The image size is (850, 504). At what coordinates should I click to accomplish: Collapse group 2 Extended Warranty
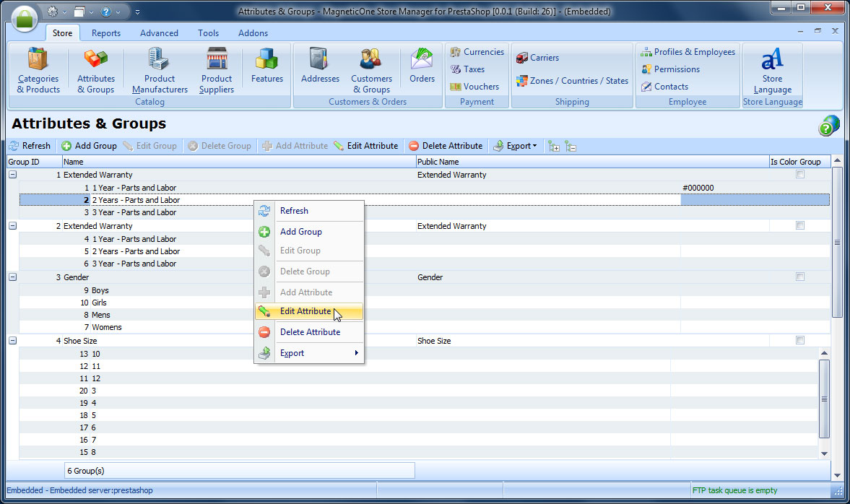(x=12, y=225)
